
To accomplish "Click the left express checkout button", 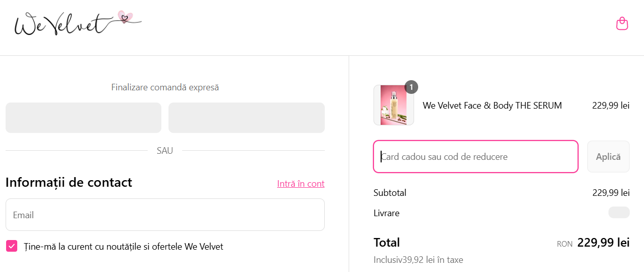I will coord(83,118).
